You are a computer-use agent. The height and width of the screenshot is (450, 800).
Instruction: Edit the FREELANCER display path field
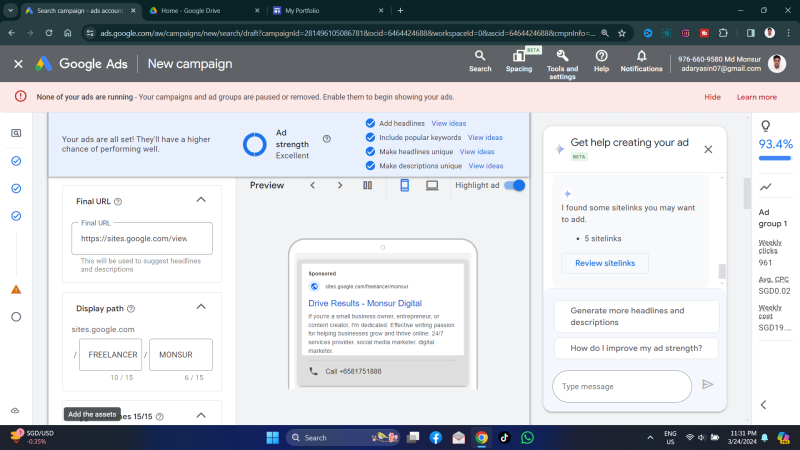tap(110, 355)
